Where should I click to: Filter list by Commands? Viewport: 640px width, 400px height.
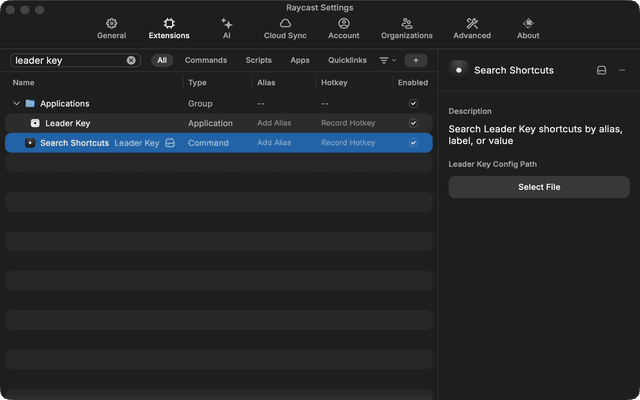pyautogui.click(x=206, y=60)
